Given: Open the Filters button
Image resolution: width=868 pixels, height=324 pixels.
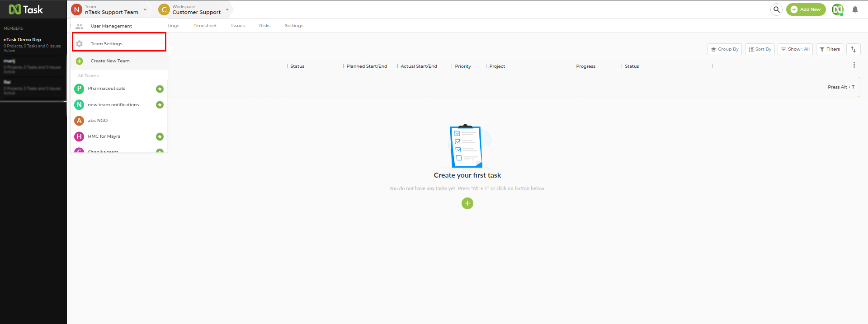Looking at the screenshot, I should point(829,49).
